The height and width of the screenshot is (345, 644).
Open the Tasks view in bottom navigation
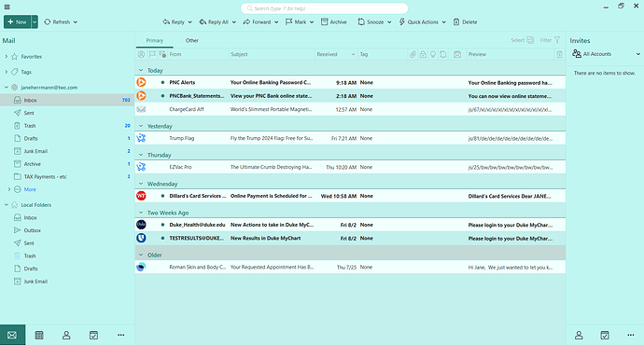(93, 335)
